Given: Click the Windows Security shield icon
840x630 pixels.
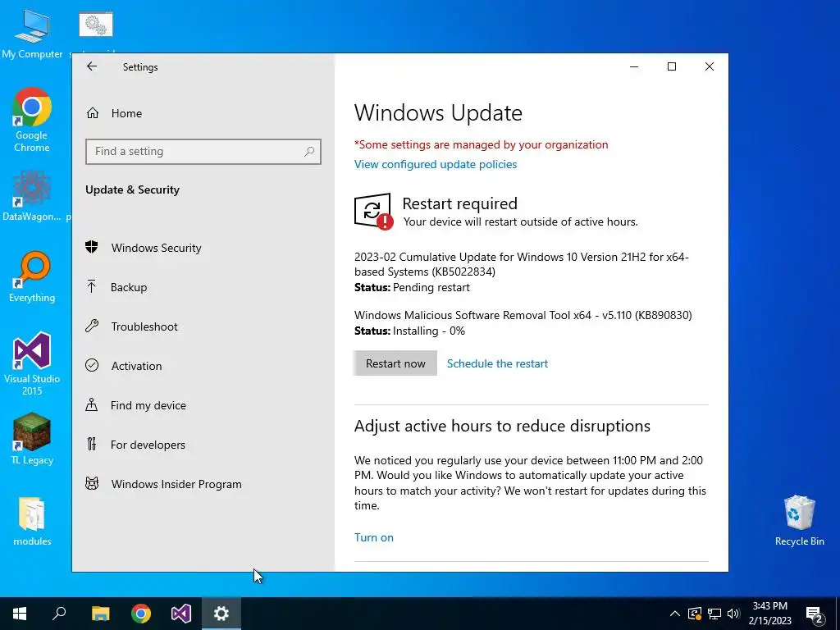Looking at the screenshot, I should click(x=92, y=247).
